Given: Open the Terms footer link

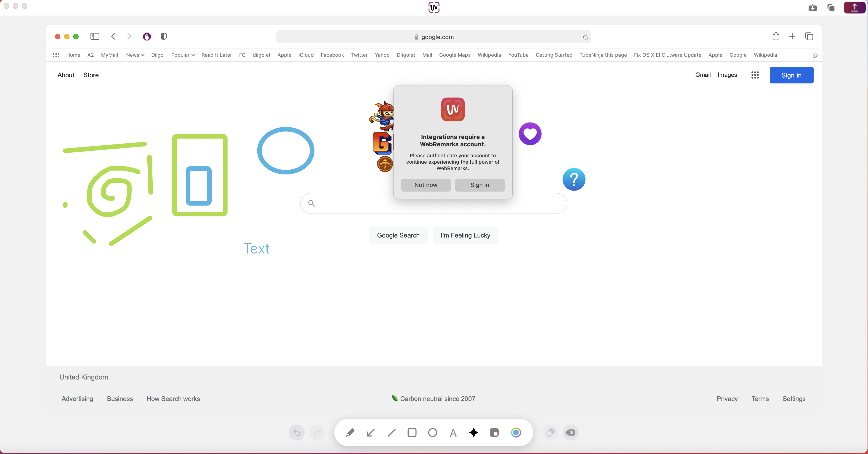Looking at the screenshot, I should 760,399.
